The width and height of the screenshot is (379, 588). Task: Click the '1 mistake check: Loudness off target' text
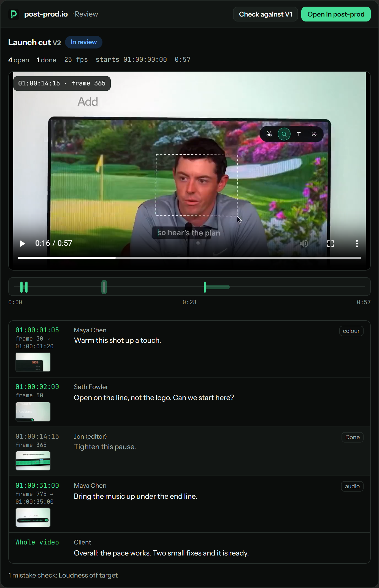pyautogui.click(x=63, y=575)
